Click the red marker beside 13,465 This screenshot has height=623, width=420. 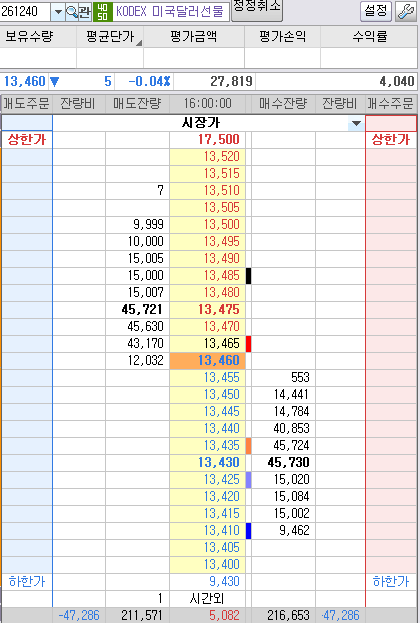click(248, 344)
